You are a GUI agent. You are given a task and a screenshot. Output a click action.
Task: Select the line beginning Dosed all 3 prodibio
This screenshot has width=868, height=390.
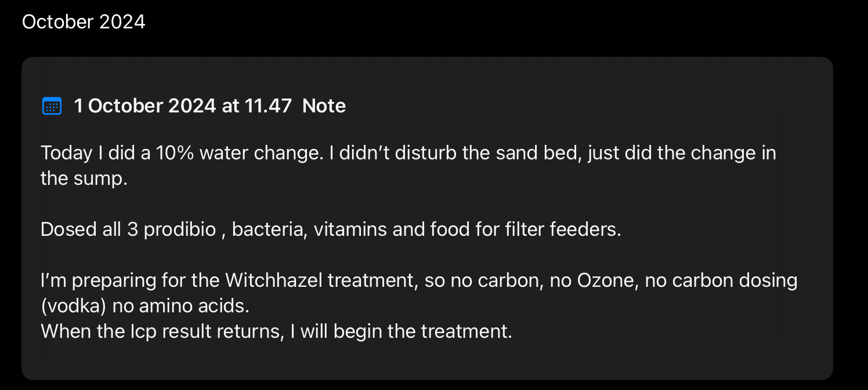331,229
